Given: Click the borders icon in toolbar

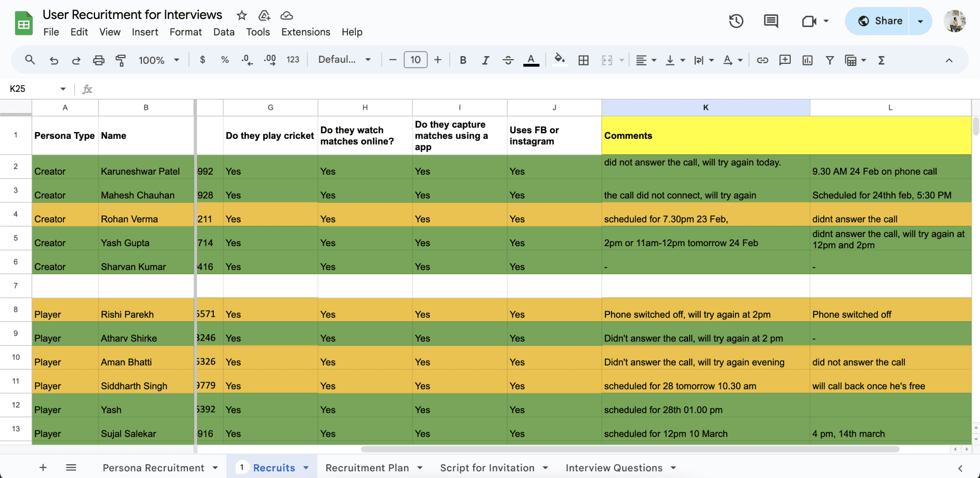Looking at the screenshot, I should click(x=583, y=60).
